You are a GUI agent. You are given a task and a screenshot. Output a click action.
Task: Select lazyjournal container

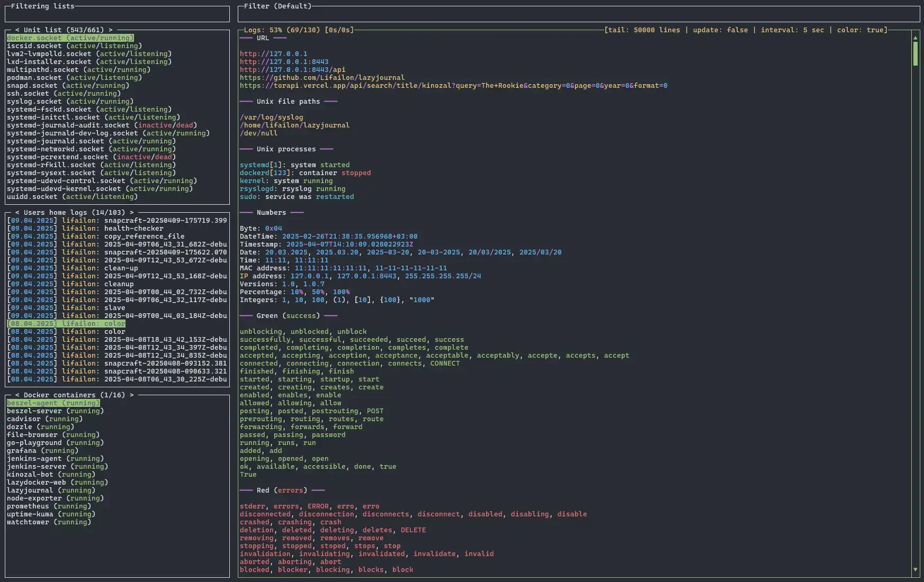coord(51,490)
